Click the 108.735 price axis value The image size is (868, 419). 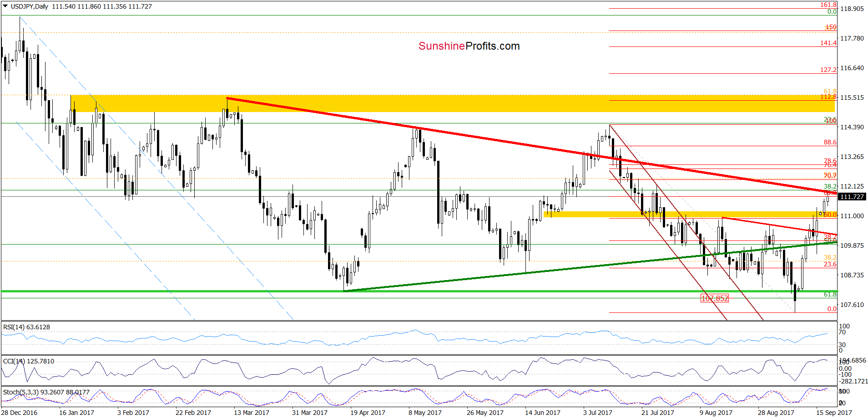pyautogui.click(x=852, y=275)
